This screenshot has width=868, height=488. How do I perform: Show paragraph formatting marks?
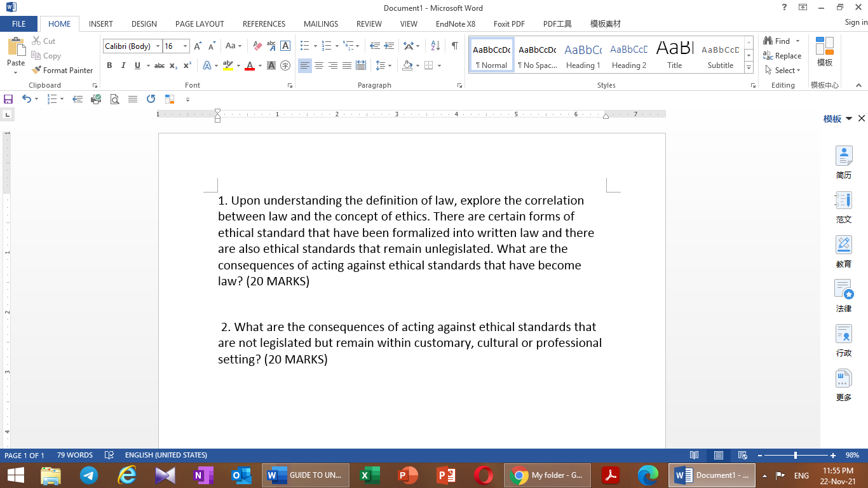[453, 46]
